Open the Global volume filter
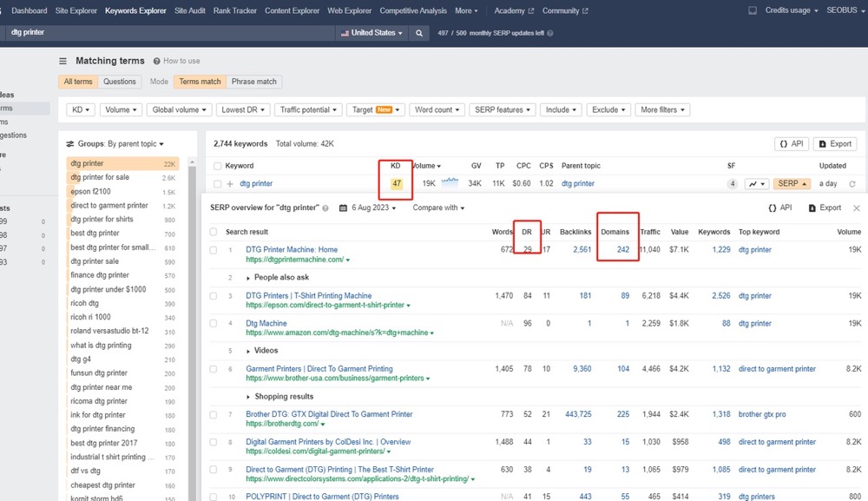This screenshot has width=868, height=501. 179,110
